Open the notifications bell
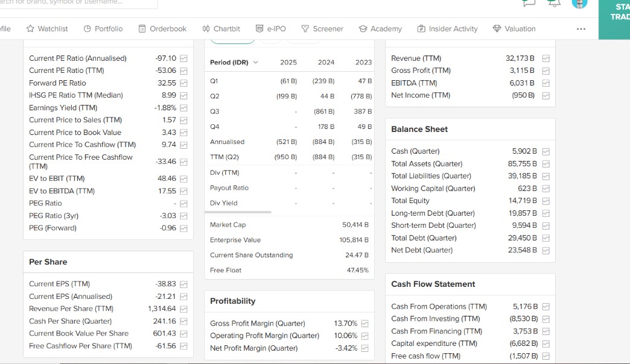 pyautogui.click(x=553, y=3)
